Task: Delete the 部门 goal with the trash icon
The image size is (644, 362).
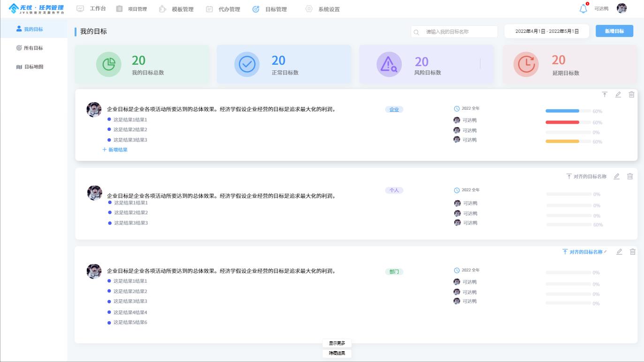Action: click(x=632, y=252)
